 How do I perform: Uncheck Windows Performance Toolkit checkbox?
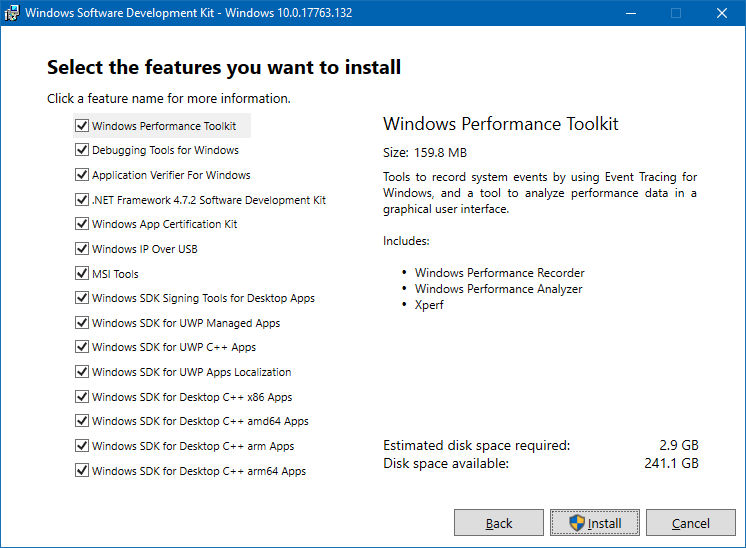[x=82, y=126]
